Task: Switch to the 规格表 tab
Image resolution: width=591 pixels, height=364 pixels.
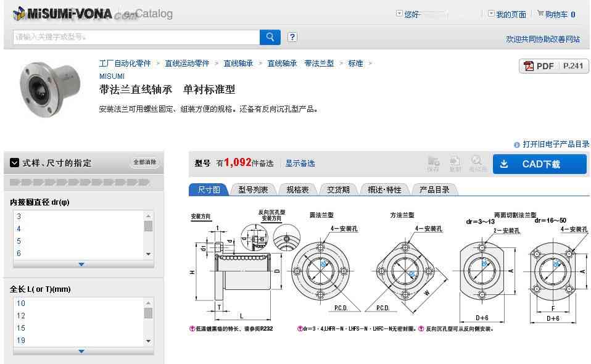Action: pos(297,189)
